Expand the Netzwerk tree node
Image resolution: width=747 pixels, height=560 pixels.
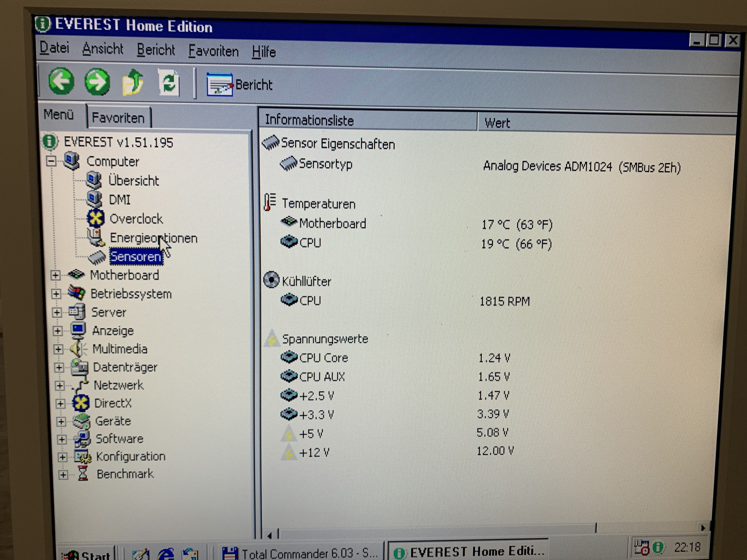[x=60, y=386]
